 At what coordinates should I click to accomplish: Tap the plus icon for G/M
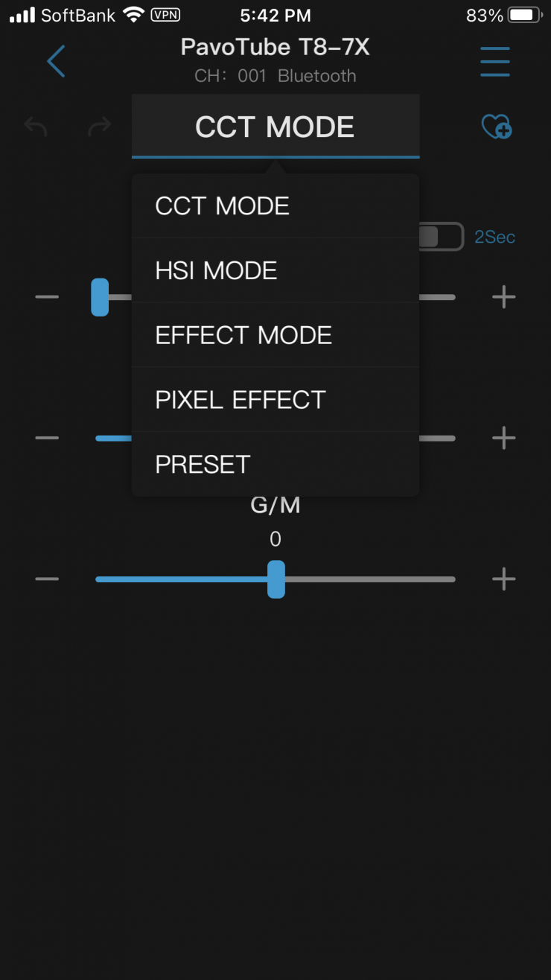click(x=504, y=579)
